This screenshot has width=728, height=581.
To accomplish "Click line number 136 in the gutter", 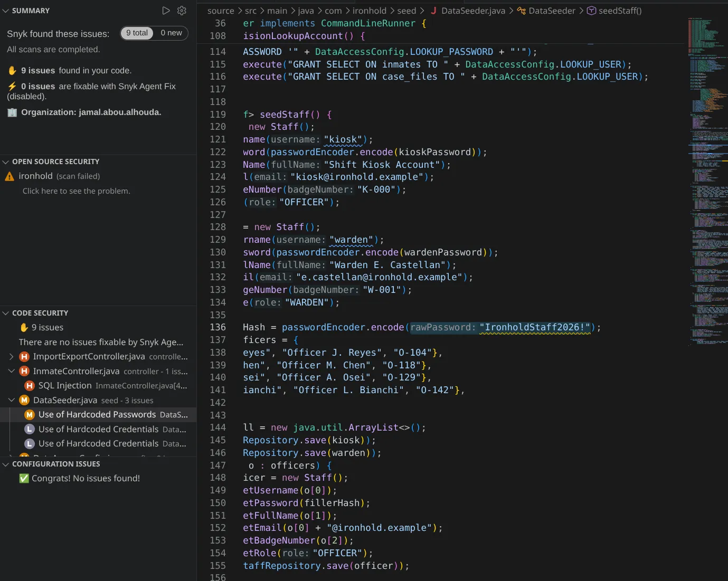I will 218,327.
